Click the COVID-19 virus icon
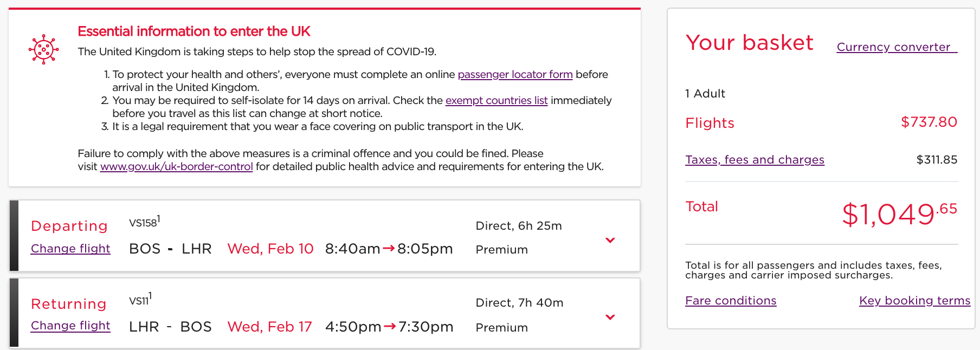 43,50
